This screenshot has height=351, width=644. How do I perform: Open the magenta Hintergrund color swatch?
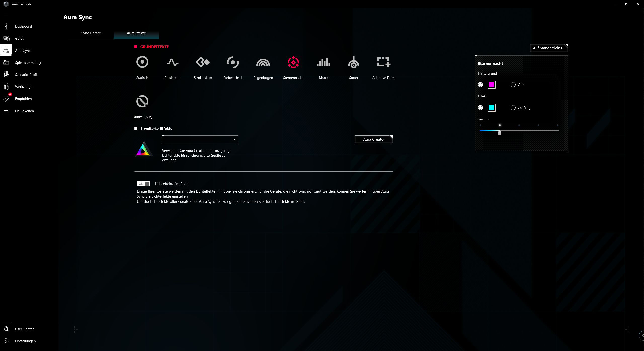(x=491, y=85)
